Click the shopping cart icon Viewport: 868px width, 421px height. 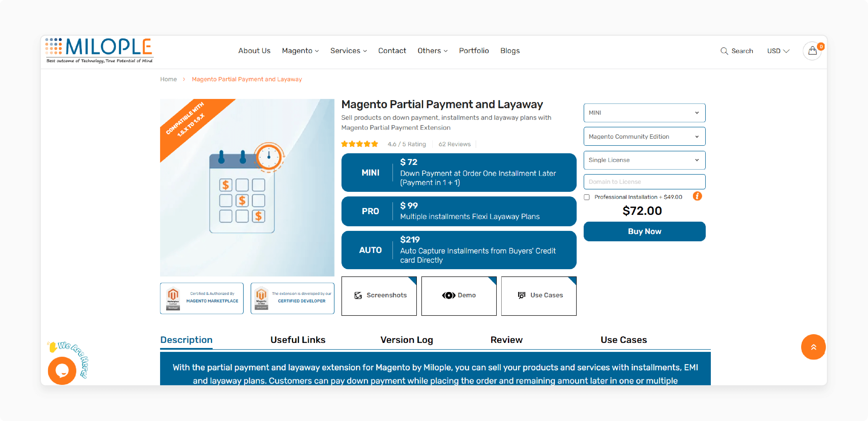pos(812,51)
